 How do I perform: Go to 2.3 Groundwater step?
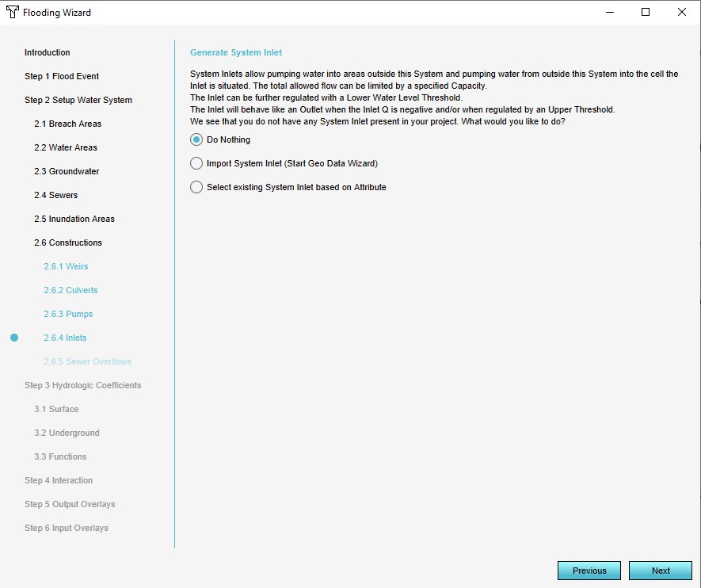[x=66, y=171]
